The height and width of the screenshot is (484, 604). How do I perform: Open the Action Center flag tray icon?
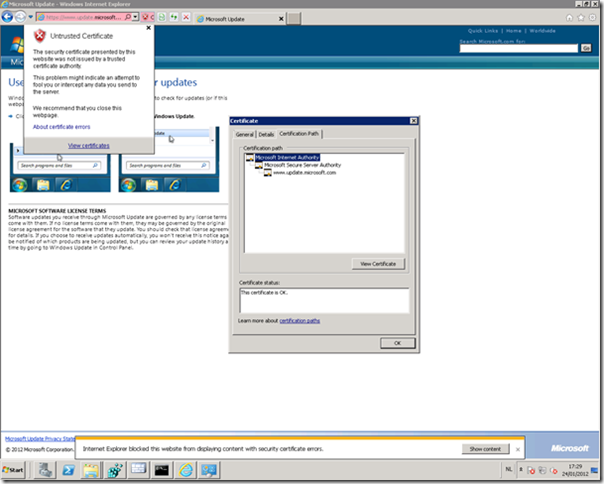tap(531, 470)
